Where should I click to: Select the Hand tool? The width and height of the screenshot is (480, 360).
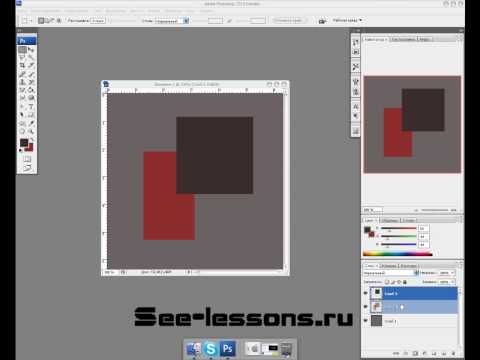pos(22,131)
